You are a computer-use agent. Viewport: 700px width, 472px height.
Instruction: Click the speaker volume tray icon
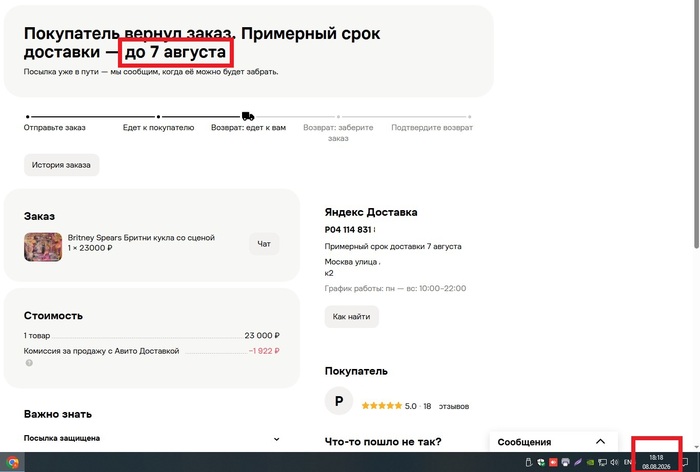pos(614,462)
